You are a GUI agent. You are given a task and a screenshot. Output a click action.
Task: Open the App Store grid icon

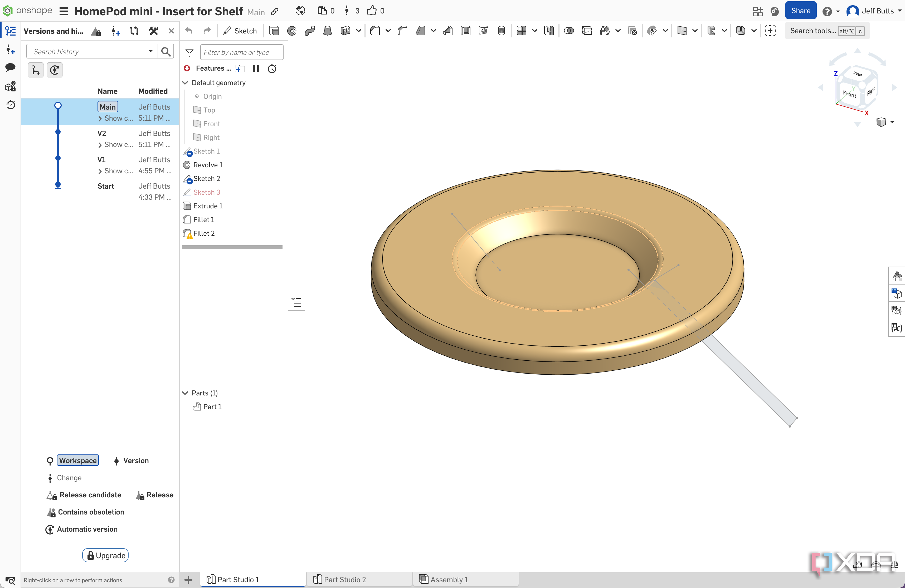point(757,11)
